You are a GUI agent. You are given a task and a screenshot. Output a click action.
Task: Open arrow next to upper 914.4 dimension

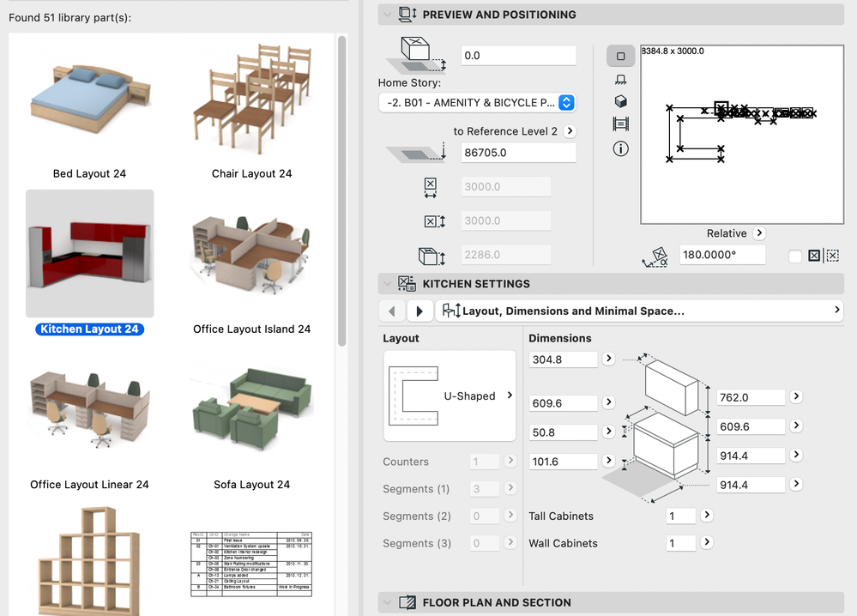[796, 454]
